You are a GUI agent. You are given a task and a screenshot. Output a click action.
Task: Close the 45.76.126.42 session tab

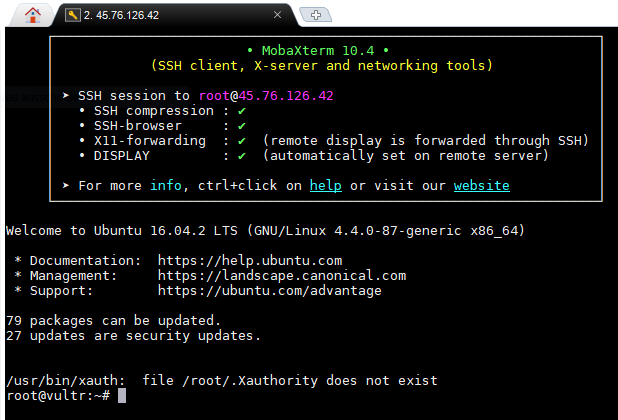pos(277,15)
